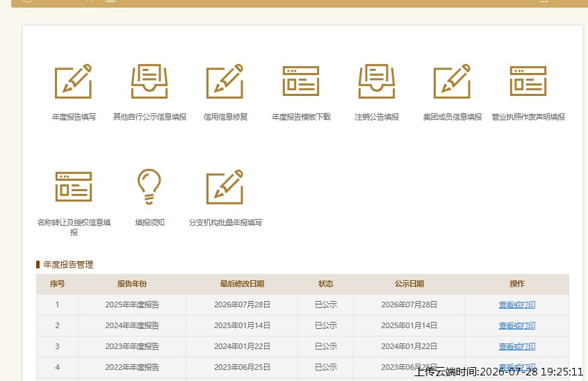Select the 2024年年度报告 cell
The image size is (588, 381).
[132, 325]
